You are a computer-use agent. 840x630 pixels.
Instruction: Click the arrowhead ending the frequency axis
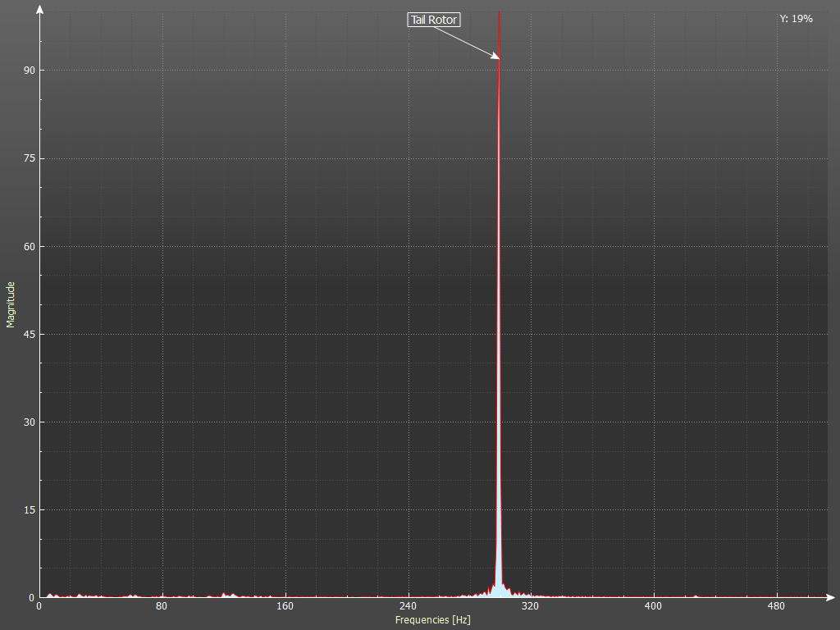(x=830, y=596)
